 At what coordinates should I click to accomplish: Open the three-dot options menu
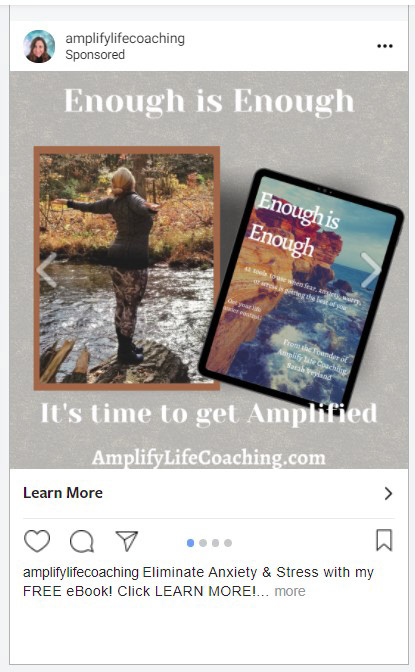[x=385, y=46]
